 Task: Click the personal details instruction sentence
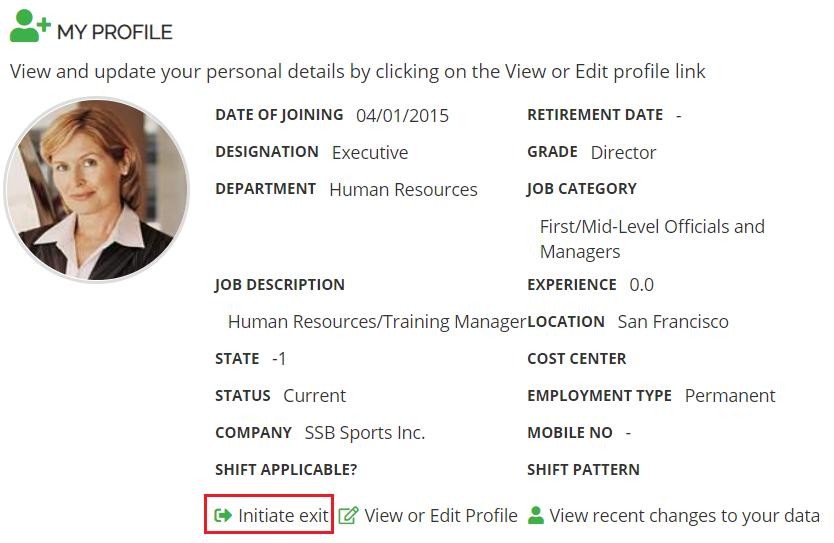[357, 72]
